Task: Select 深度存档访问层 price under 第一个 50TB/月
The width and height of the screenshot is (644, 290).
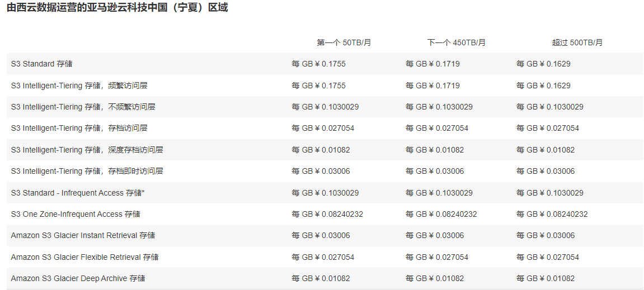Action: 321,150
